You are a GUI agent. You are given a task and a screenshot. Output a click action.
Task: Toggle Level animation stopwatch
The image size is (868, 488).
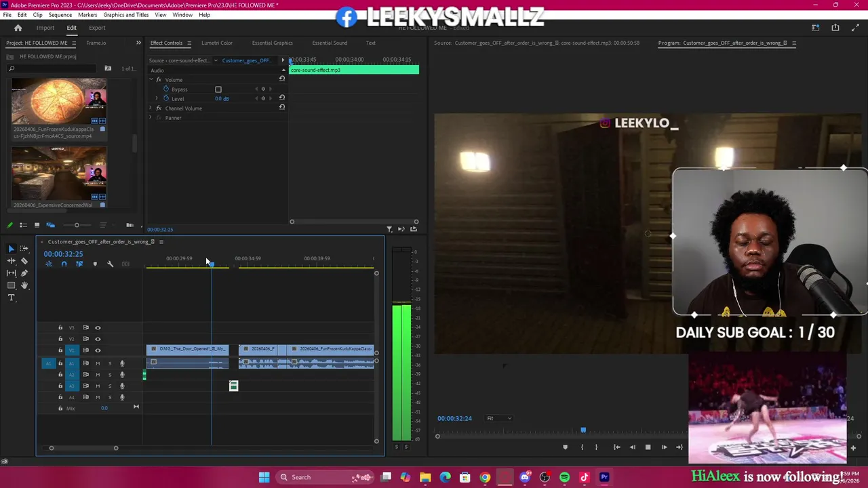[x=165, y=98]
